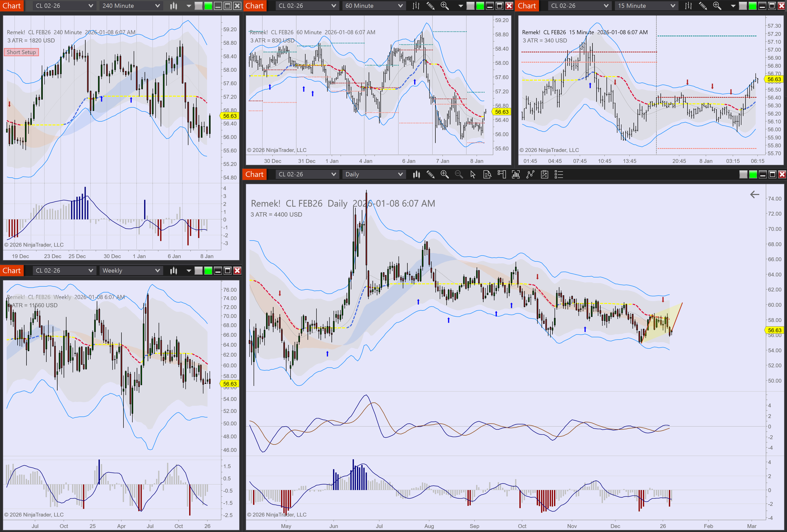787x532 pixels.
Task: Click the Chart tab of Daily window
Action: click(x=254, y=174)
